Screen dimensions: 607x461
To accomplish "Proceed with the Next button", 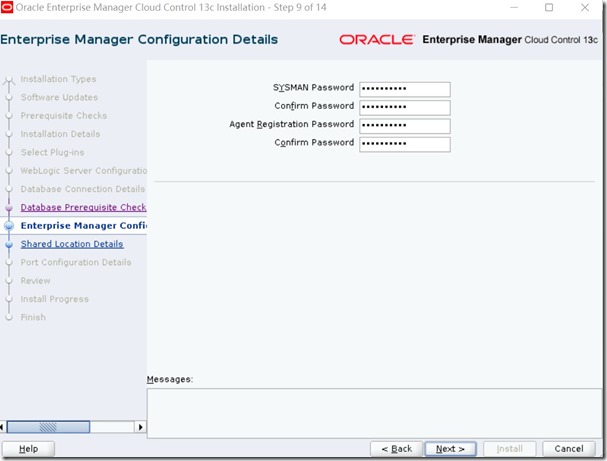I will 450,449.
